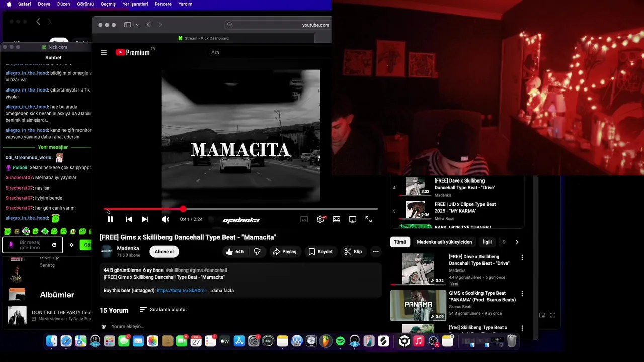Open Safari 'Geçmiş' menu

(x=108, y=4)
